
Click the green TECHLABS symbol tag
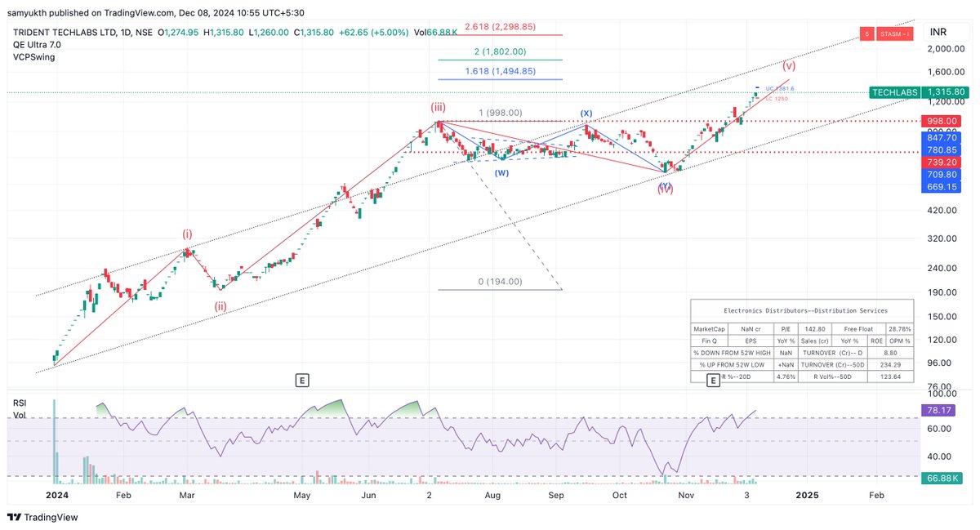point(895,92)
